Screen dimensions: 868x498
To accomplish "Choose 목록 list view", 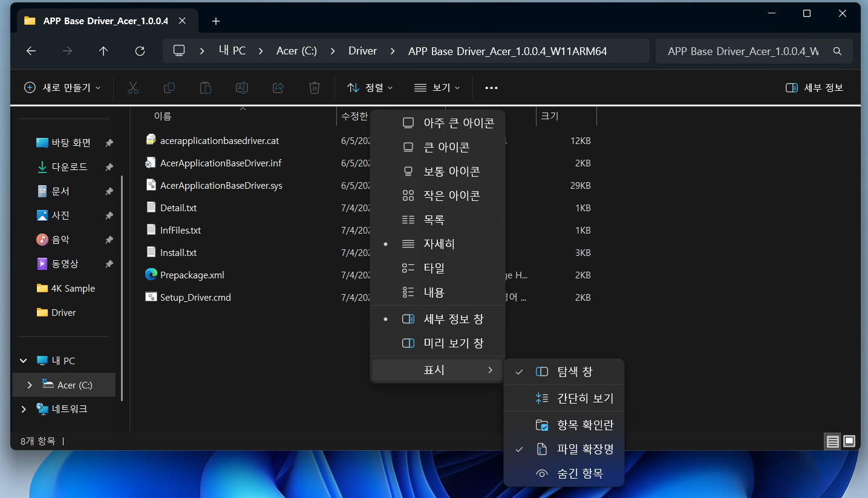I will (437, 220).
